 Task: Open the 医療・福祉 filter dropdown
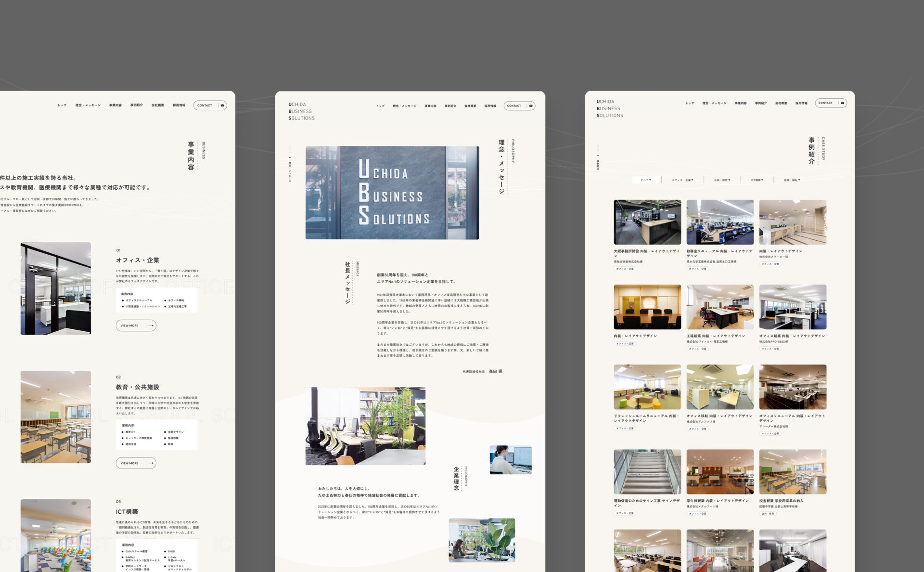792,180
